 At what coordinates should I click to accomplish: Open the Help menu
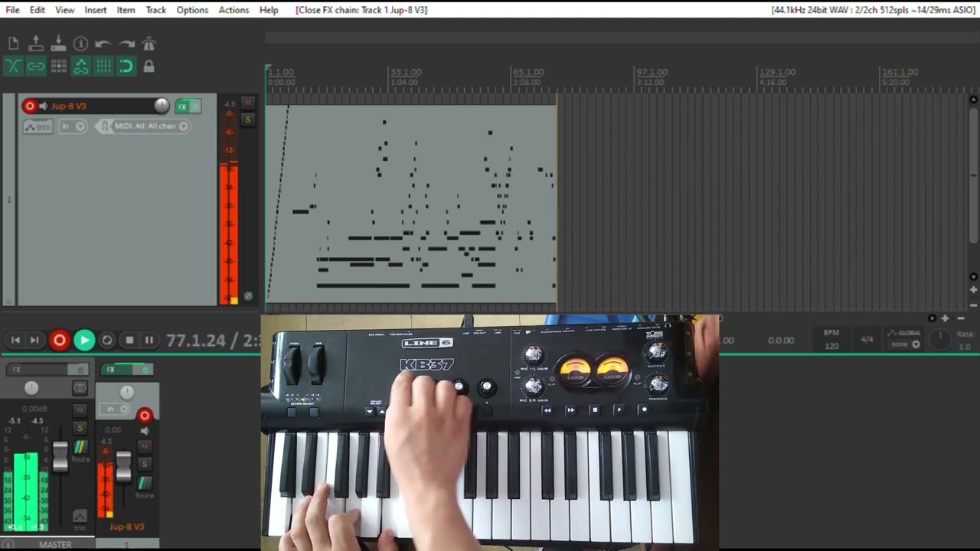269,10
